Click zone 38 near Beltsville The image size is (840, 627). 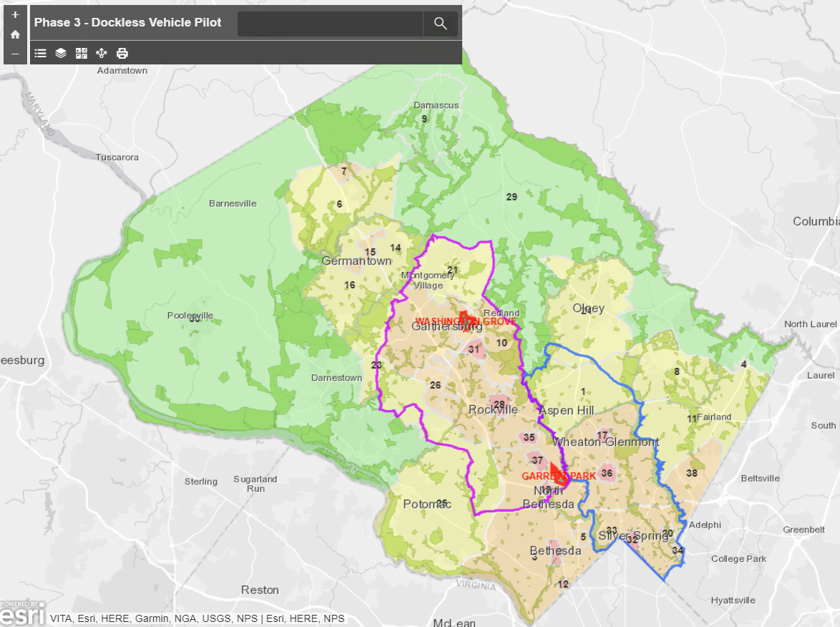tap(691, 473)
